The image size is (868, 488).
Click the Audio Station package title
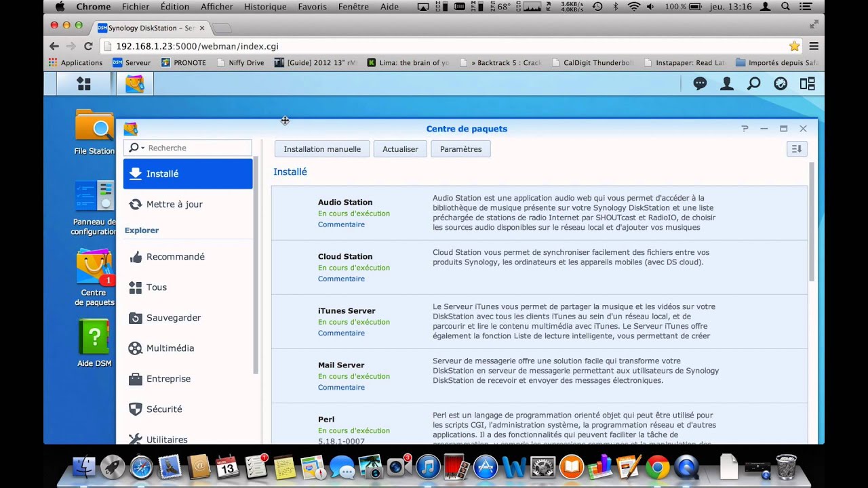[345, 202]
